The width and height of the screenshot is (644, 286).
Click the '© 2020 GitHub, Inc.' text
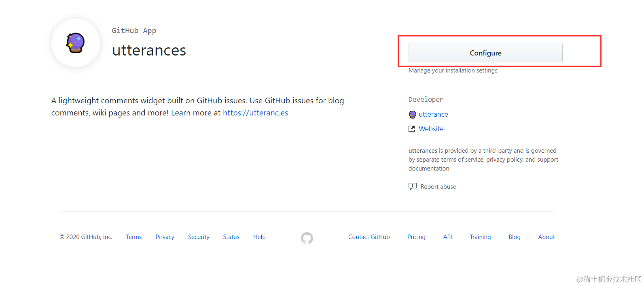[x=86, y=237]
